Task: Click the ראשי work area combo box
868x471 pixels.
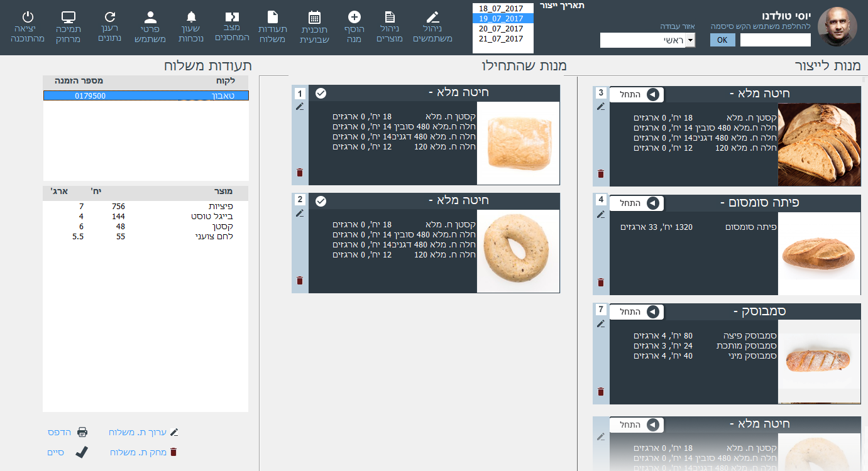Action: click(647, 40)
